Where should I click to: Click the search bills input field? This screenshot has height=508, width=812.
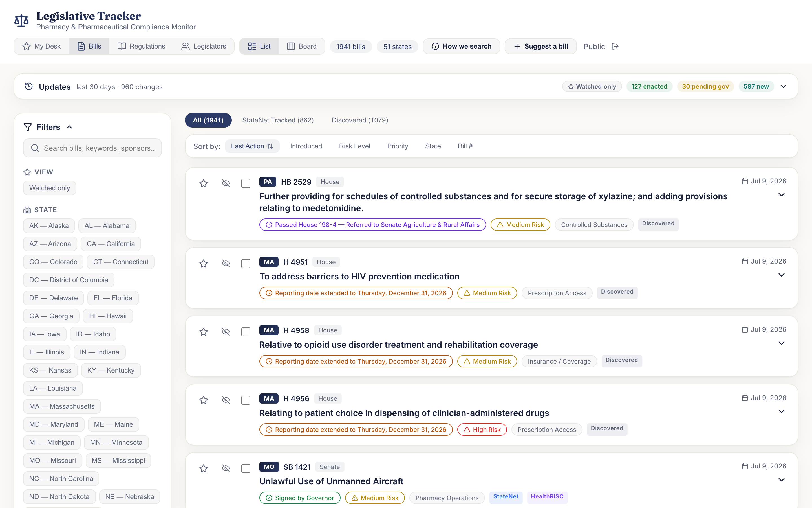tap(92, 148)
